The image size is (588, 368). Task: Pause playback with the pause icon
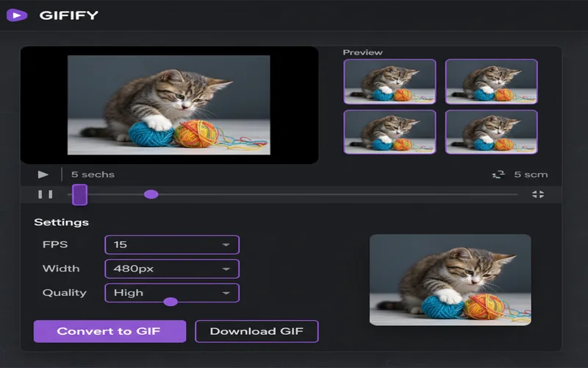(x=45, y=194)
